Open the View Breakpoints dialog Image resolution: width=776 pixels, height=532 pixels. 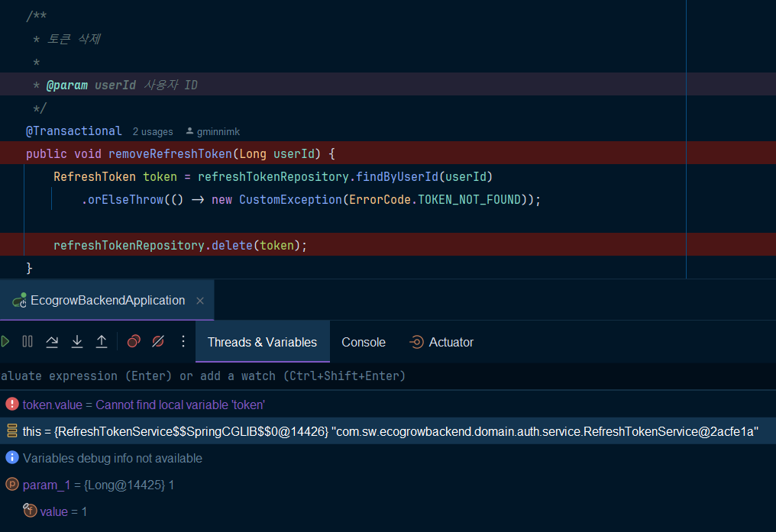(134, 342)
